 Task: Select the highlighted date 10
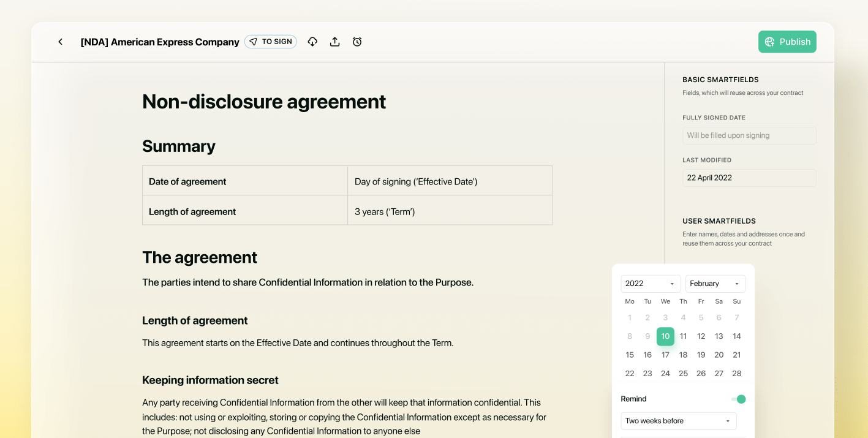[x=665, y=336]
